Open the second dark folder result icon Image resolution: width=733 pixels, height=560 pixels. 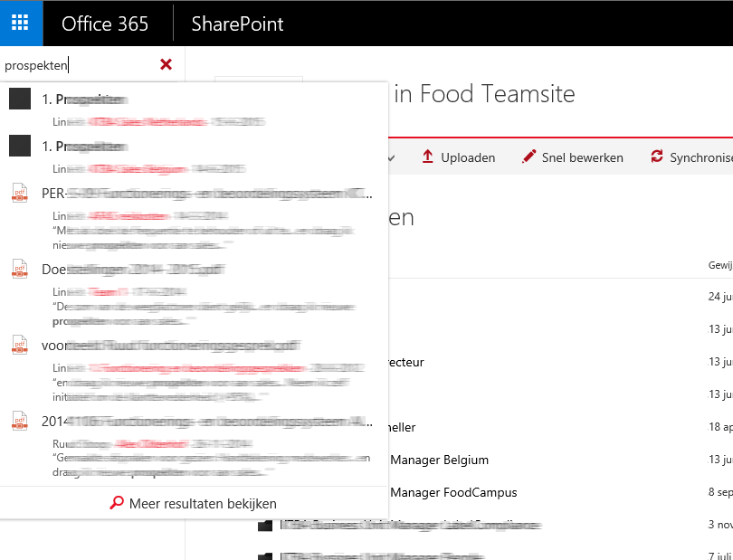(x=20, y=146)
